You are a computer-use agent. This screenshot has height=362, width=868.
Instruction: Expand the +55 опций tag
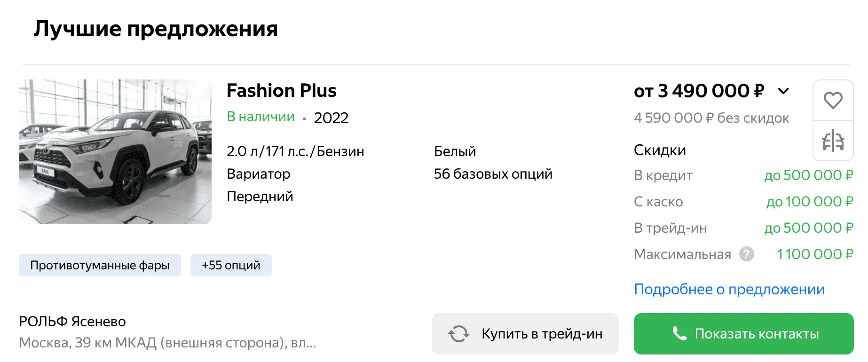point(231,265)
